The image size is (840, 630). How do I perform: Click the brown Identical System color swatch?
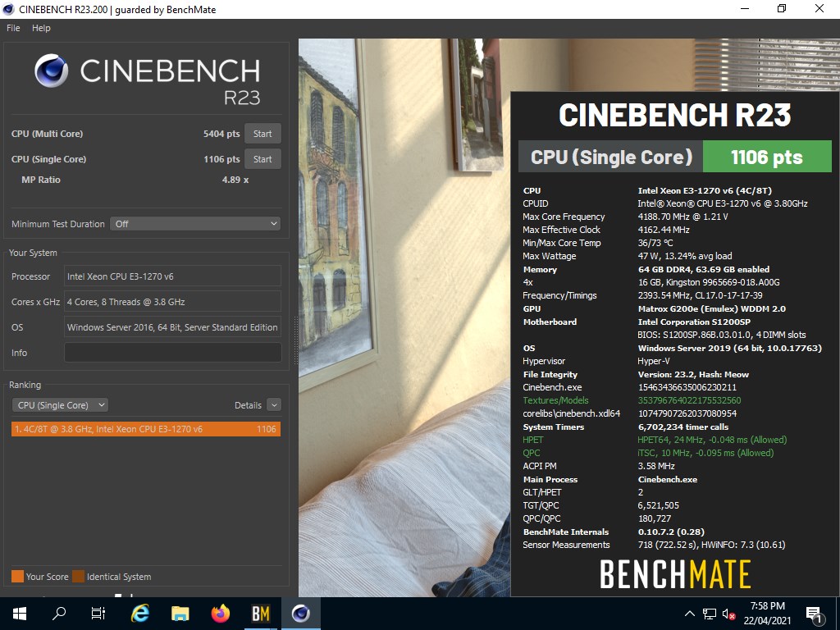[79, 577]
